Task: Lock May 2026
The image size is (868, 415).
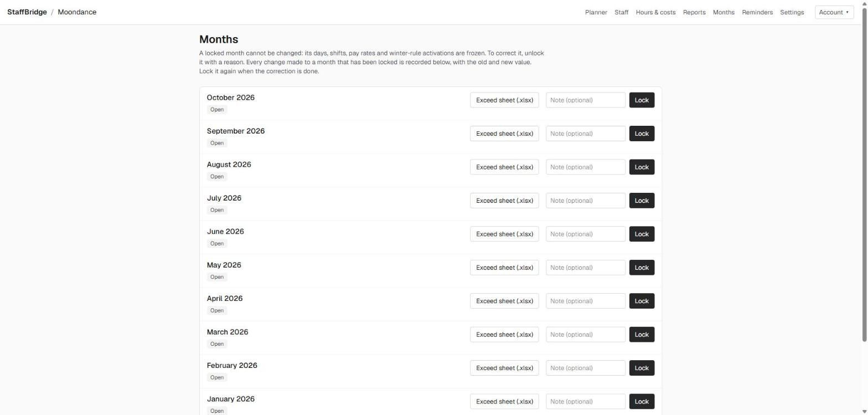Action: click(642, 268)
